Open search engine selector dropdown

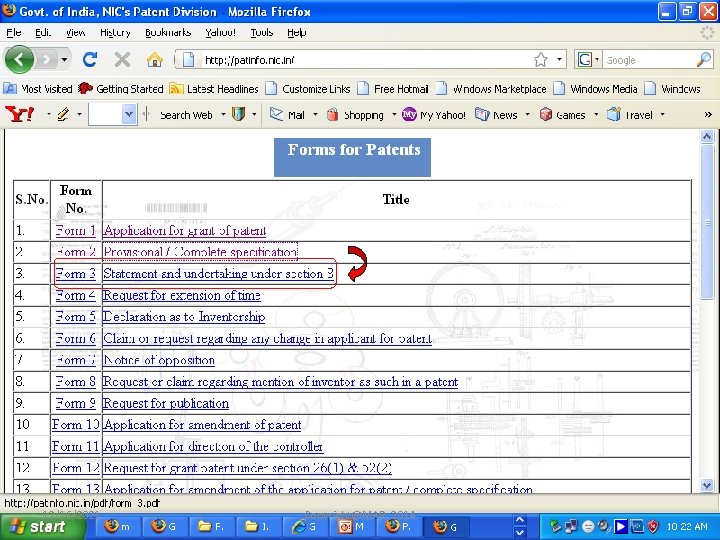pos(597,60)
